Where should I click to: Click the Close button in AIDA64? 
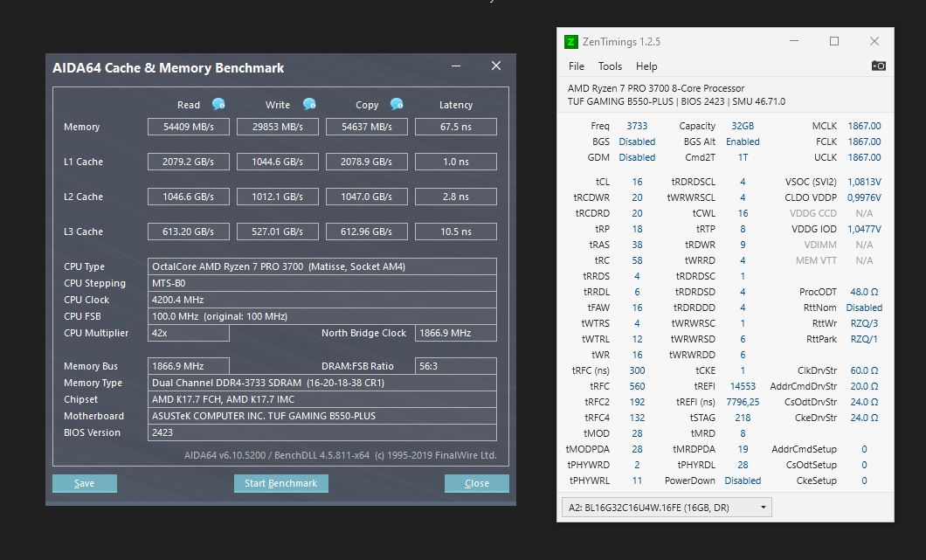point(477,483)
